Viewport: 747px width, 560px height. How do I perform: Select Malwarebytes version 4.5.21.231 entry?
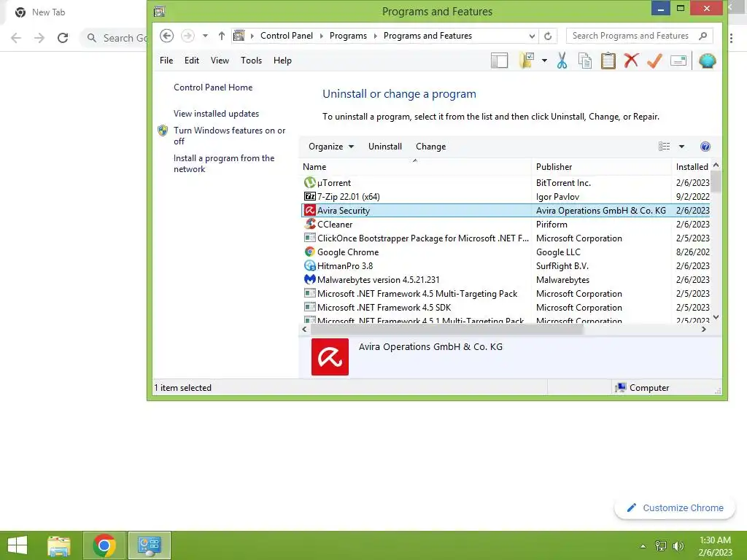click(x=506, y=279)
